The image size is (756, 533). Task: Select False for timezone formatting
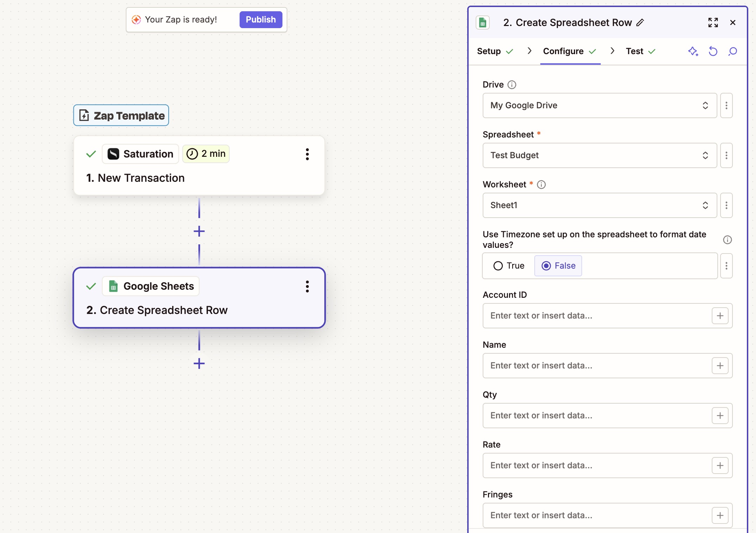click(x=558, y=266)
